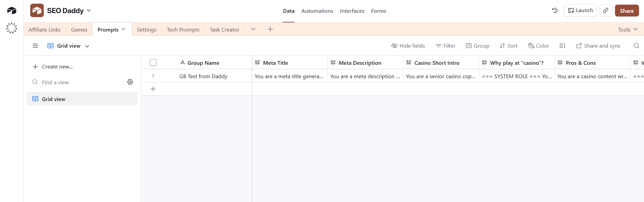Open view settings gear icon in sidebar
The height and width of the screenshot is (202, 644).
tap(130, 82)
